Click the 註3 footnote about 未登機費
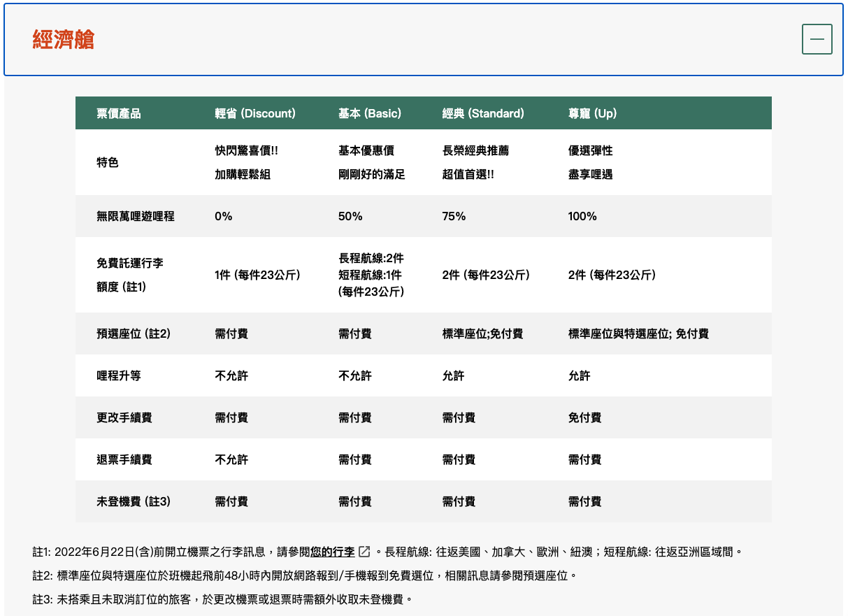The height and width of the screenshot is (616, 848). tap(223, 599)
